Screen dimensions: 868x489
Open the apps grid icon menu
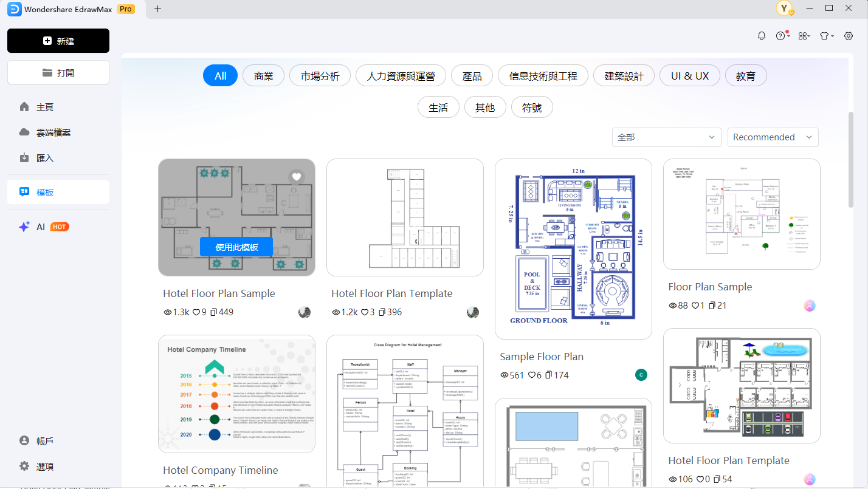point(803,36)
